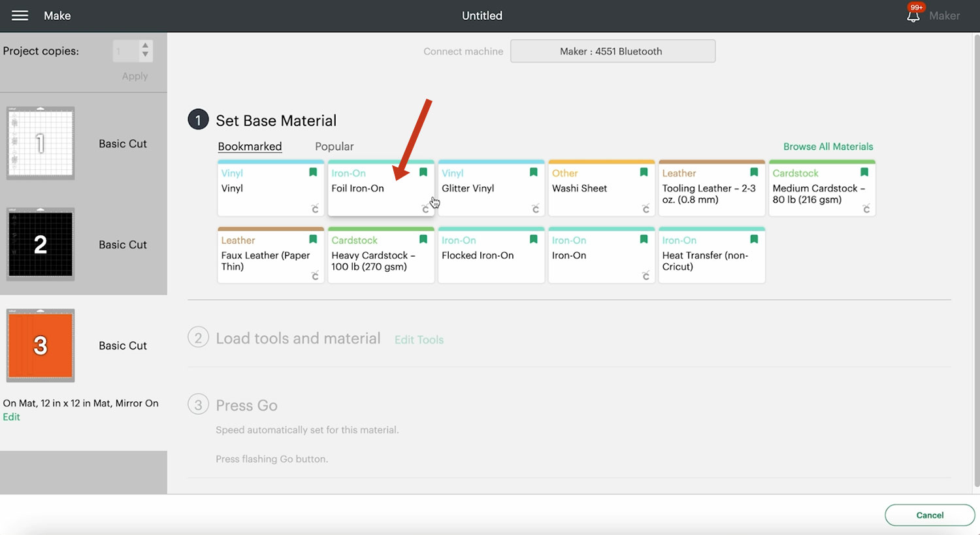
Task: Click Cricut logo on Faux Leather card
Action: [x=315, y=276]
